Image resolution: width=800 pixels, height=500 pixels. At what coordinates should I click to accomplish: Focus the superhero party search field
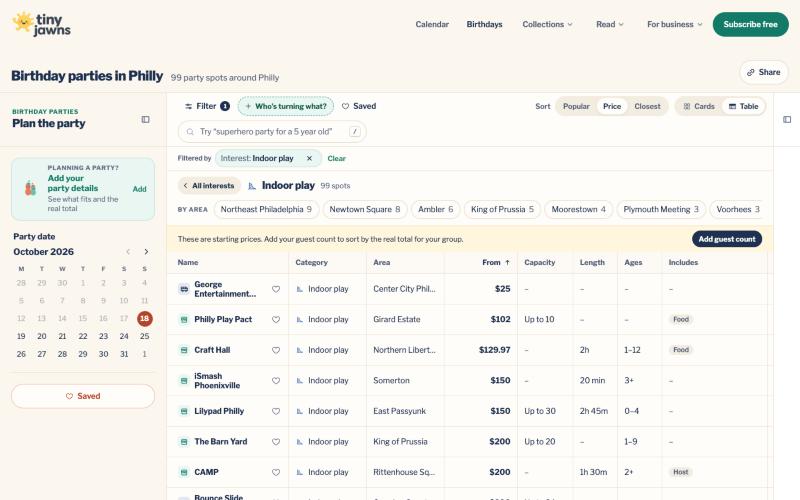coord(272,132)
